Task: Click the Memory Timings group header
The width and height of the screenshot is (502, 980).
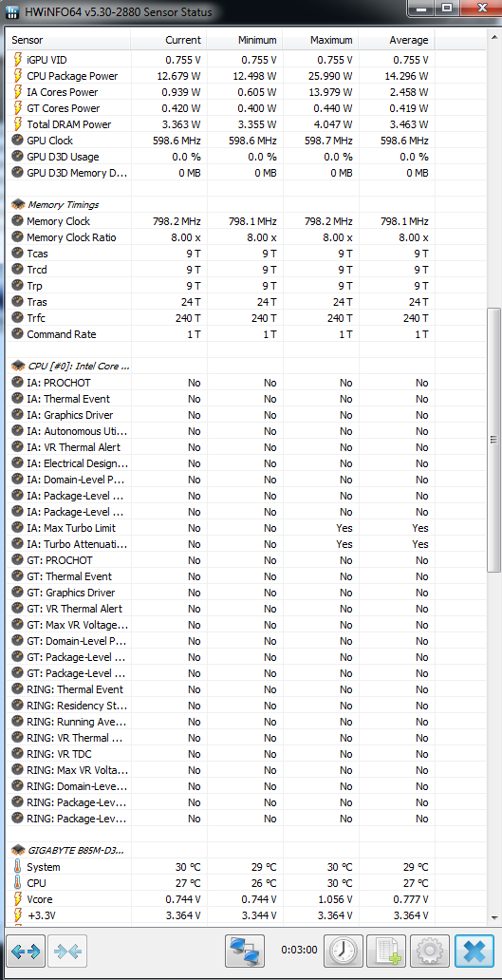Action: [x=63, y=204]
